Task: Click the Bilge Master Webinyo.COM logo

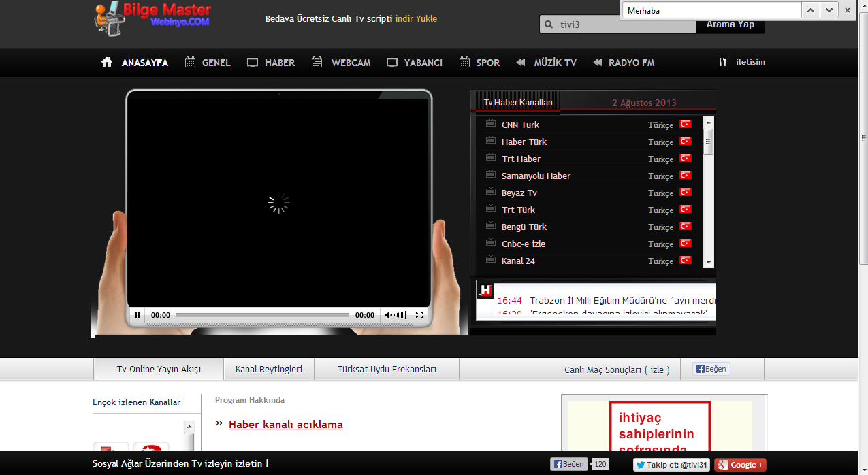Action: point(152,18)
